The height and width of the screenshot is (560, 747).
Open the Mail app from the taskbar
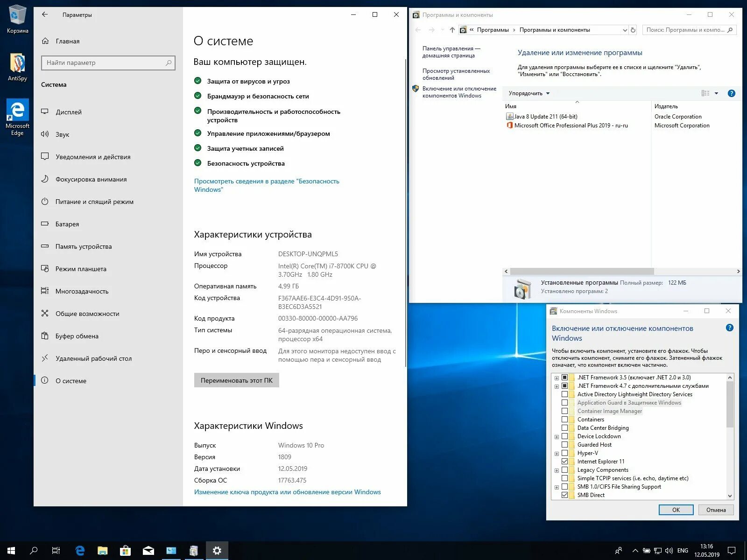(148, 551)
